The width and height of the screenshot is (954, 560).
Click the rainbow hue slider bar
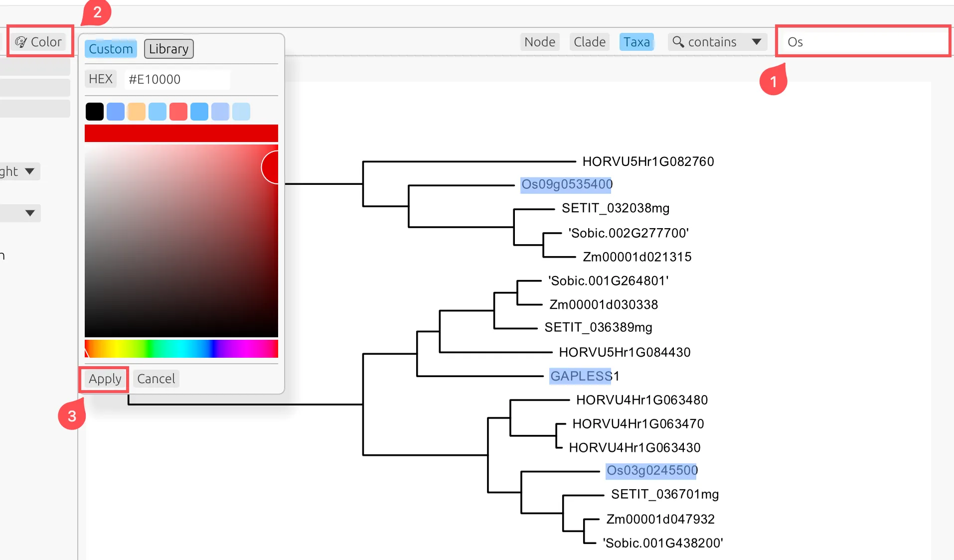(x=181, y=349)
